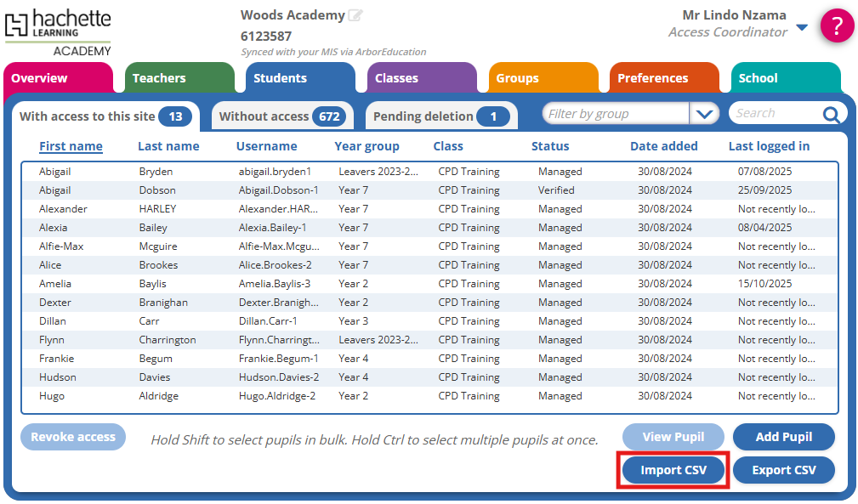Click the edit pencil icon beside Woods Academy

coord(355,15)
